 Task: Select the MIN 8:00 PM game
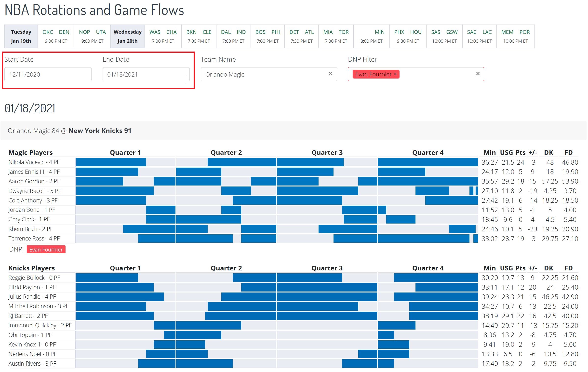372,36
